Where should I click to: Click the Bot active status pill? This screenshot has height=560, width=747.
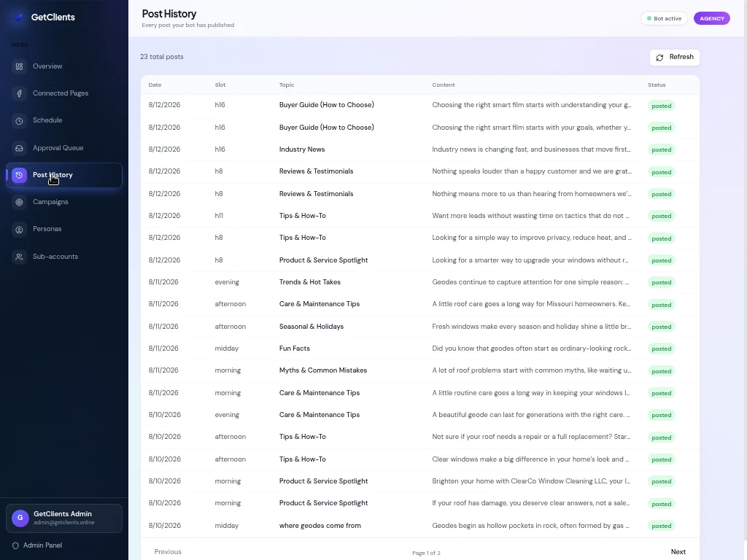click(x=664, y=18)
